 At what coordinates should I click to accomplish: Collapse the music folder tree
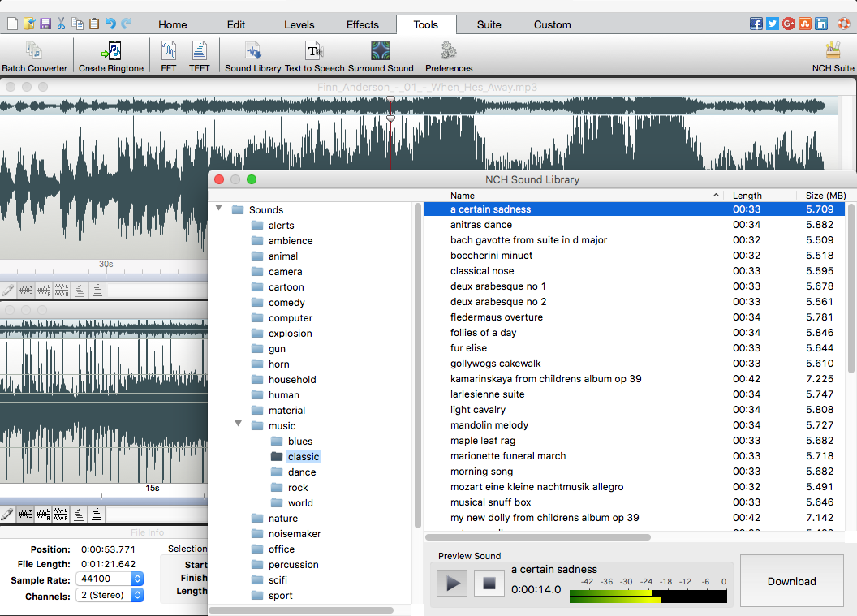pyautogui.click(x=239, y=424)
